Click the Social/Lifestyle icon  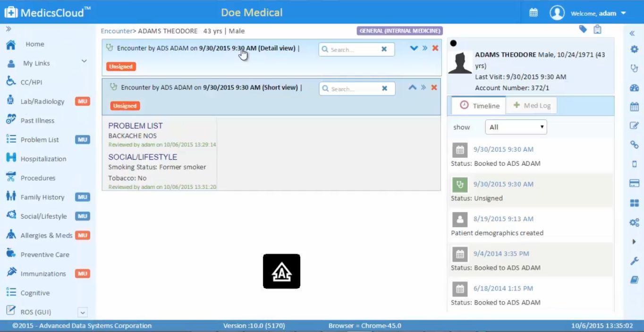11,215
